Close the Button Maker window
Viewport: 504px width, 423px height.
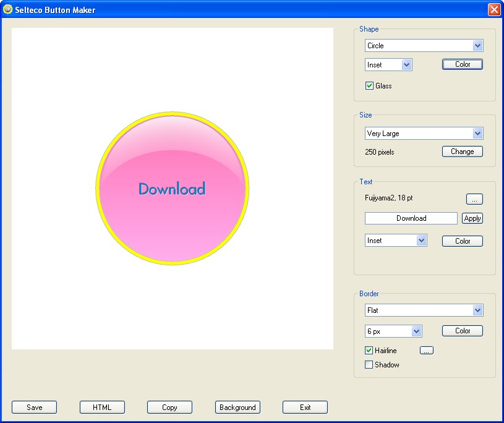pos(493,9)
